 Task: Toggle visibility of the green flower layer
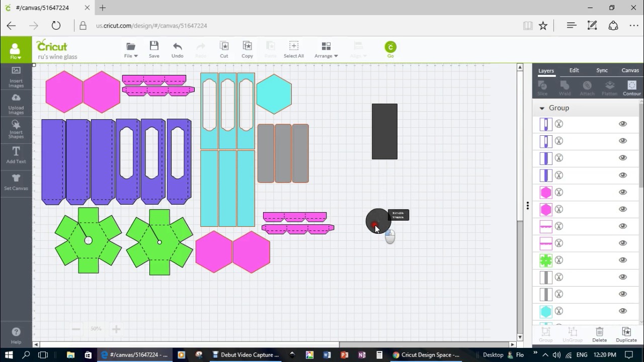[623, 260]
